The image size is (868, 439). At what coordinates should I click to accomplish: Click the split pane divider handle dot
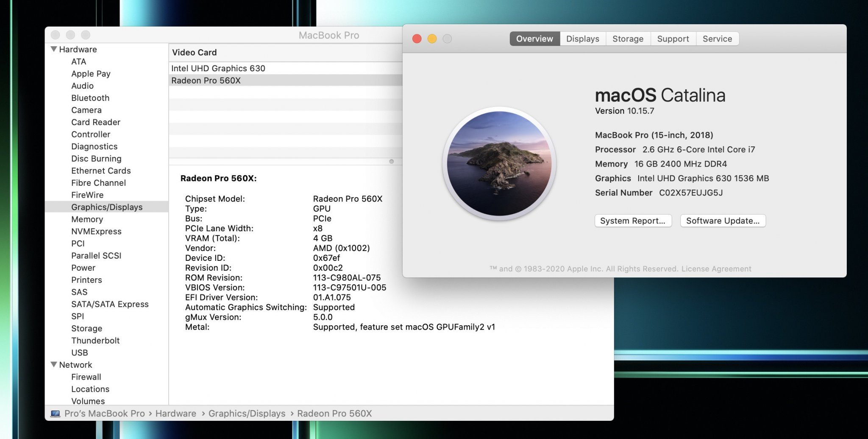point(391,161)
